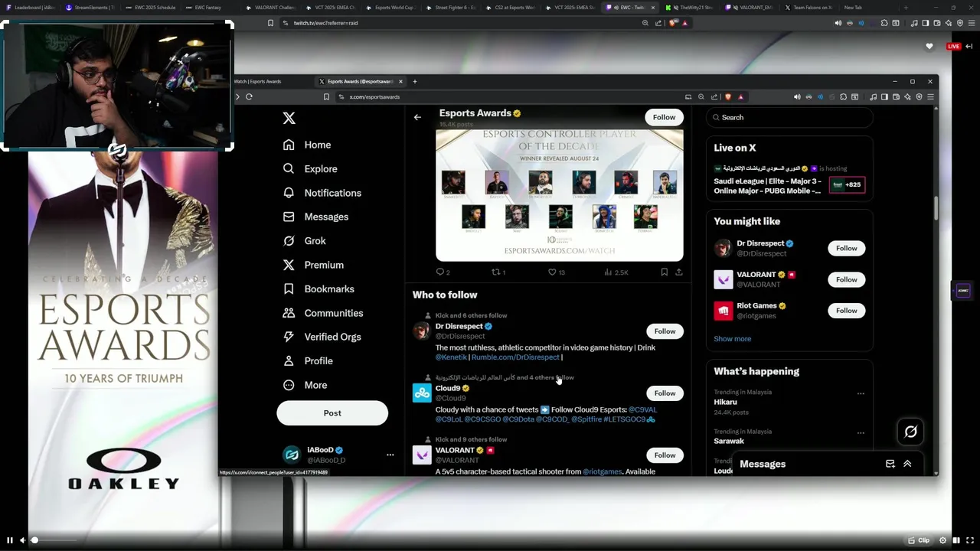Image resolution: width=980 pixels, height=551 pixels.
Task: Open Rumble.com/DrDisrespect link
Action: (515, 357)
